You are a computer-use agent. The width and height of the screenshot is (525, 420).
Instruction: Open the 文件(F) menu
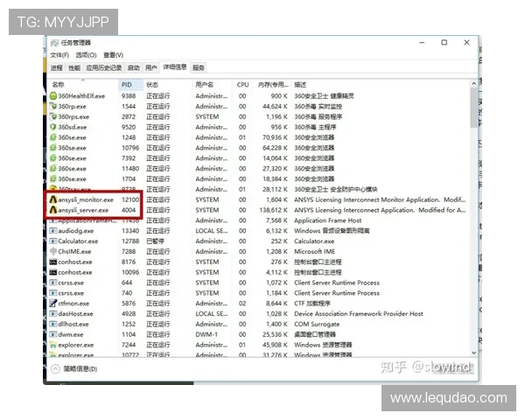coord(59,55)
